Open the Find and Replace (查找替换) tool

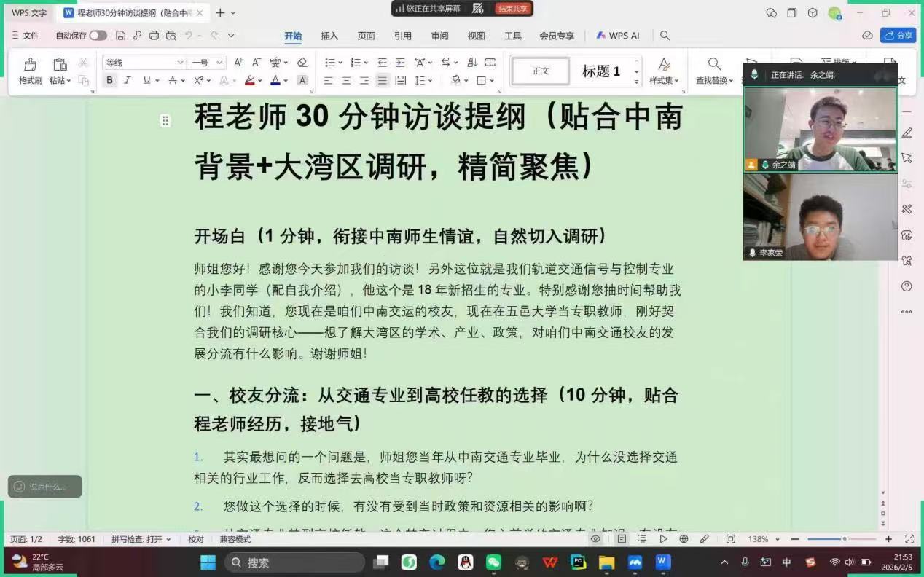714,71
